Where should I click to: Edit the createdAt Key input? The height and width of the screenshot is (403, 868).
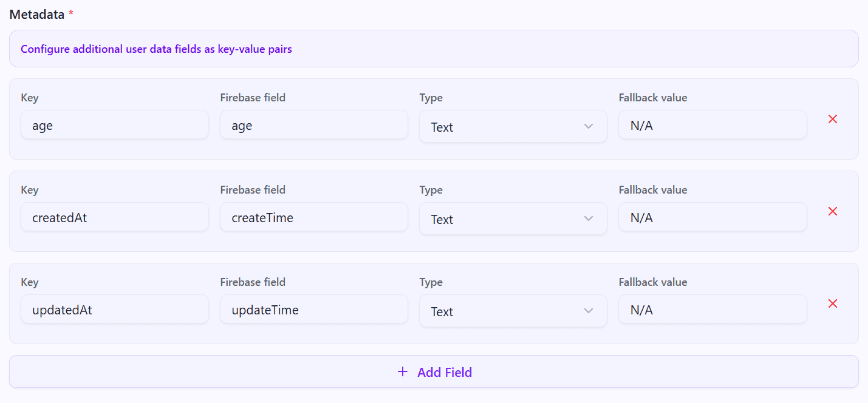[114, 218]
